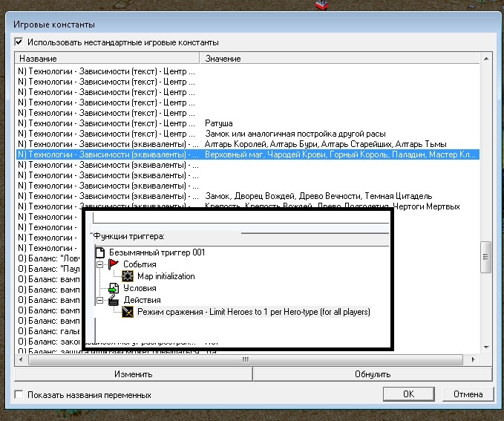Collapse the Действия tree node
Viewport: 504px width, 421px height.
pyautogui.click(x=100, y=301)
